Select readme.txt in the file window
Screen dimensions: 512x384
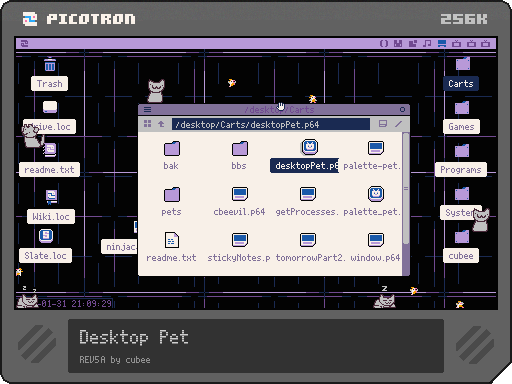[171, 247]
